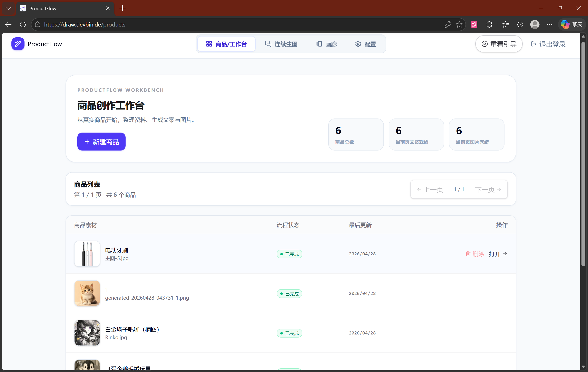Click the scrollbar down arrow

(583, 367)
